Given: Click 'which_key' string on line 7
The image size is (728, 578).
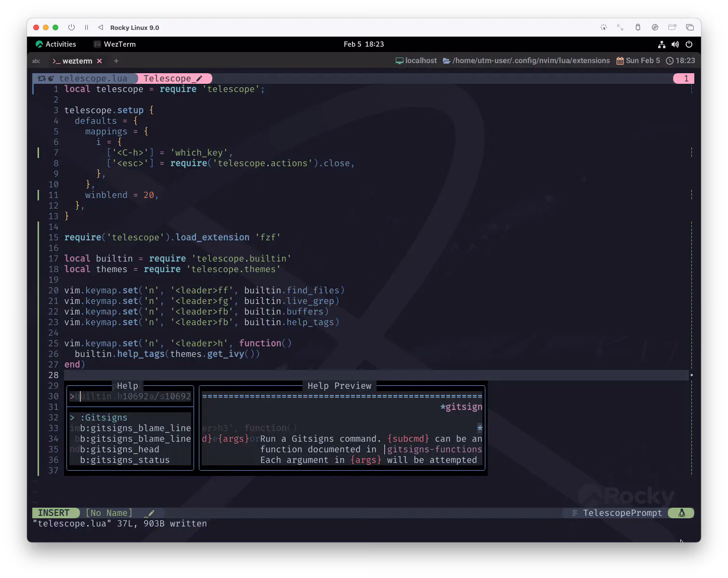Looking at the screenshot, I should (x=199, y=153).
